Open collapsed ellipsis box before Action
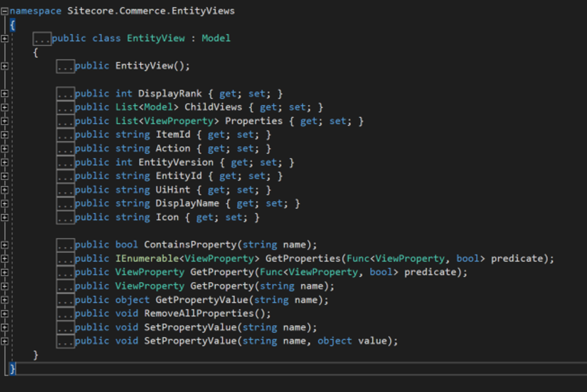Image resolution: width=587 pixels, height=392 pixels. 65,149
